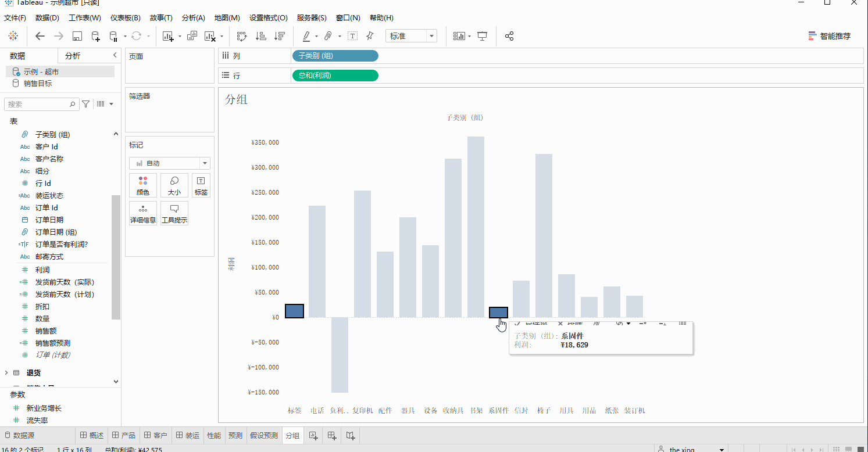Click the data pane vertical scrollbar
The height and width of the screenshot is (452, 868).
pyautogui.click(x=116, y=257)
